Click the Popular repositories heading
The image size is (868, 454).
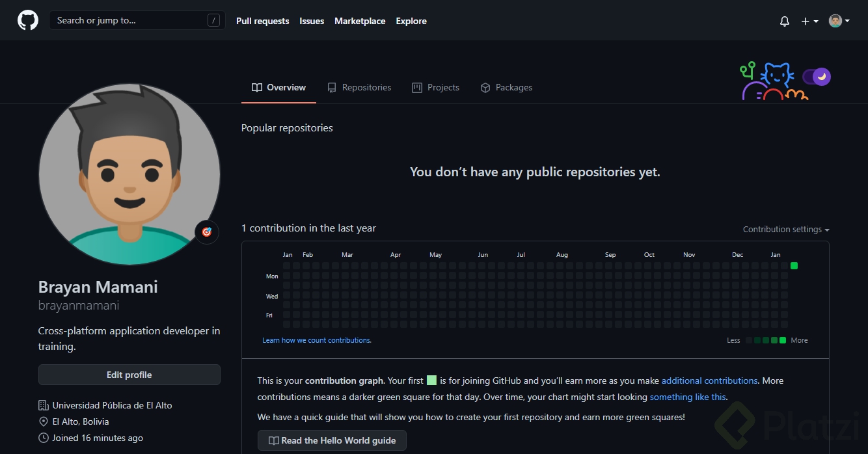287,127
